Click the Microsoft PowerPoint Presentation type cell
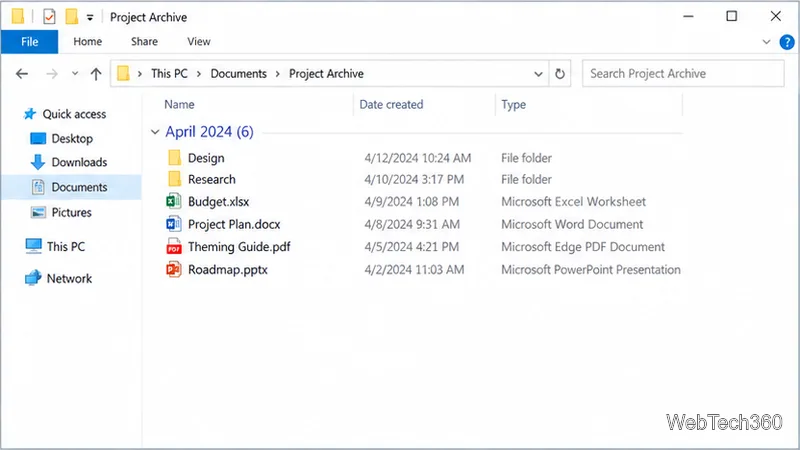The height and width of the screenshot is (450, 800). click(x=591, y=270)
